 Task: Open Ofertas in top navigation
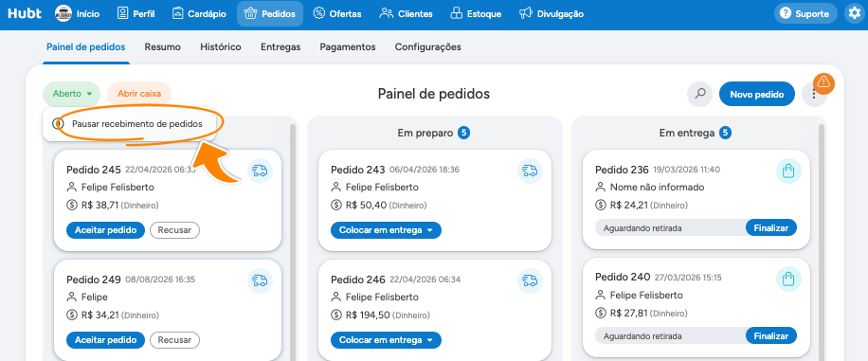(x=337, y=14)
